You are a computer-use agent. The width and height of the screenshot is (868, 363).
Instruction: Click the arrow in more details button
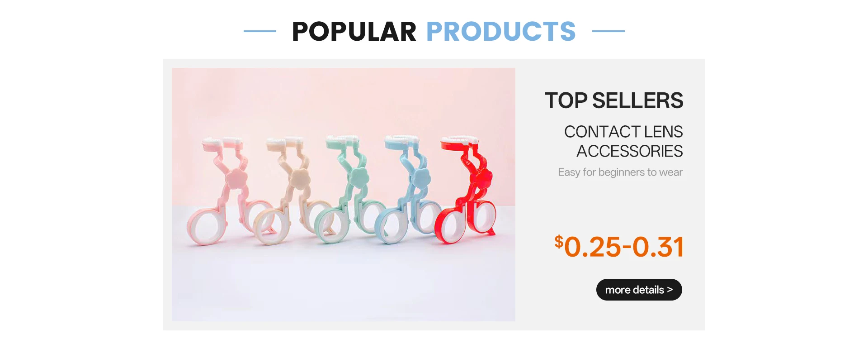point(670,290)
